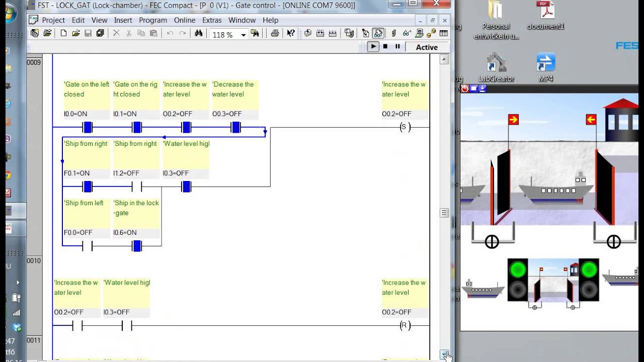Click the glasses online display icon
The height and width of the screenshot is (362, 644).
click(x=407, y=33)
